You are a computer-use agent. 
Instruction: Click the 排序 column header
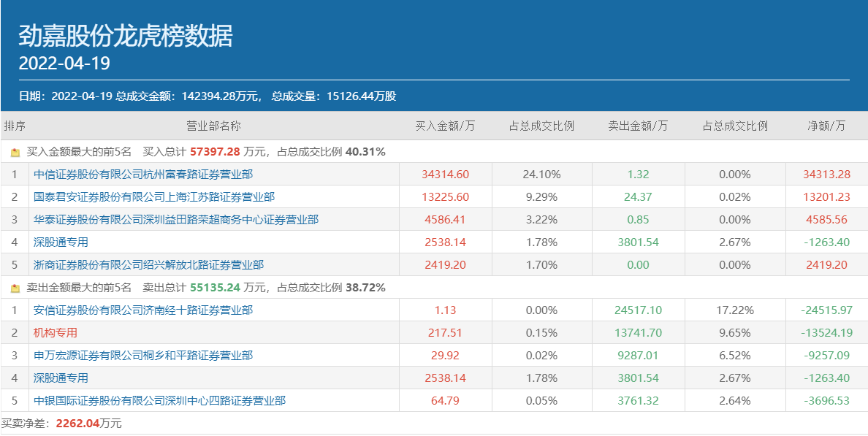click(15, 126)
